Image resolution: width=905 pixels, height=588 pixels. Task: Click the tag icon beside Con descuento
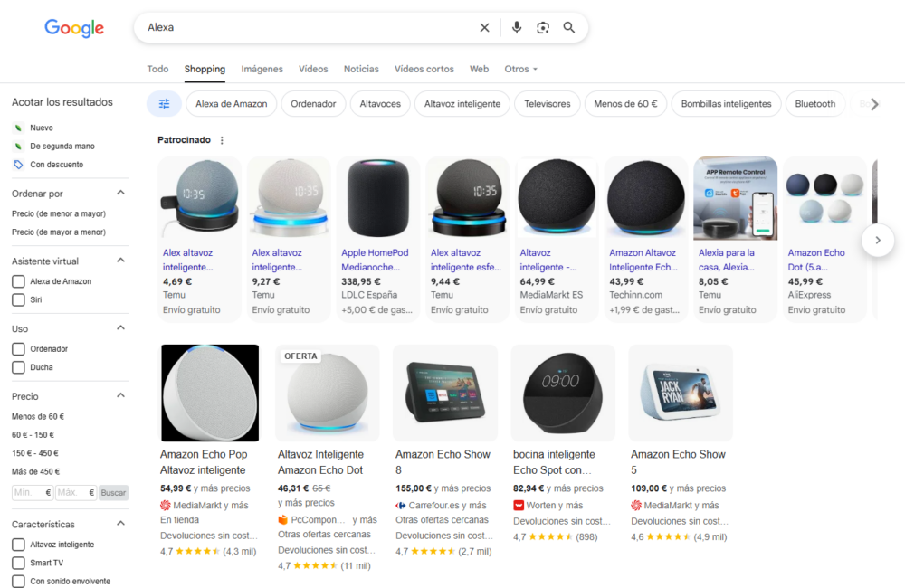tap(18, 165)
